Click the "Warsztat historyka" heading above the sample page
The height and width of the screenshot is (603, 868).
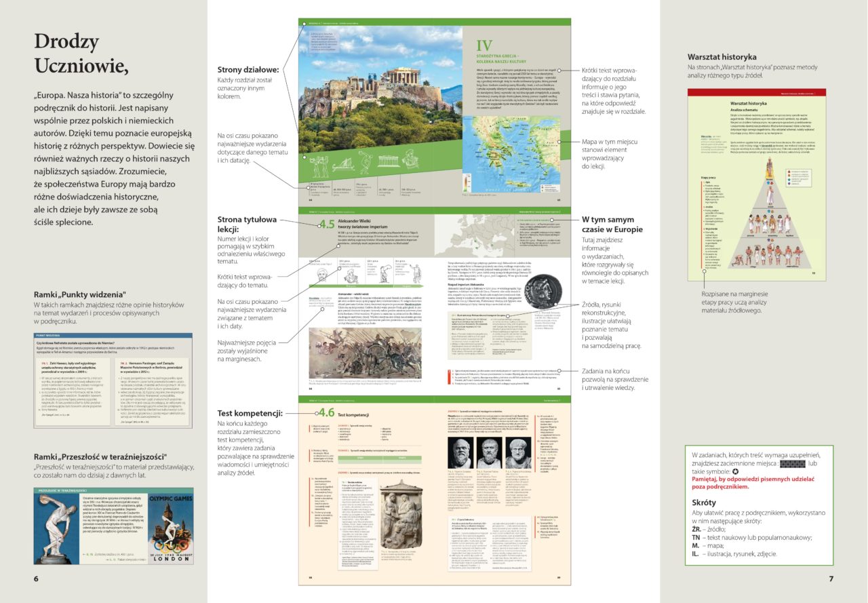coord(722,57)
